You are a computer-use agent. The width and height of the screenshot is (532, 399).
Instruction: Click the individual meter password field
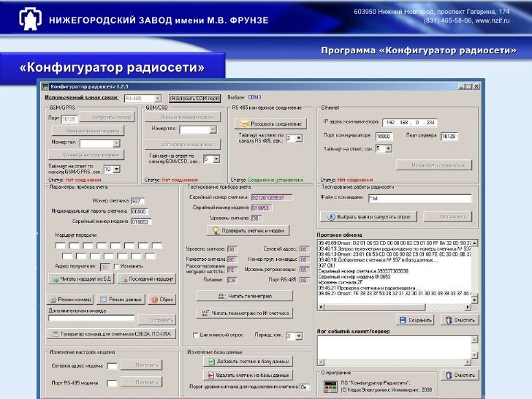pos(139,211)
